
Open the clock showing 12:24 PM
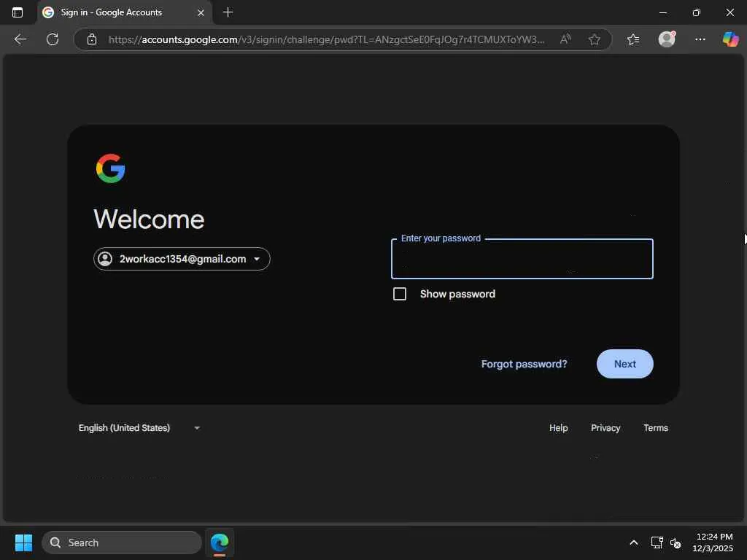click(713, 542)
